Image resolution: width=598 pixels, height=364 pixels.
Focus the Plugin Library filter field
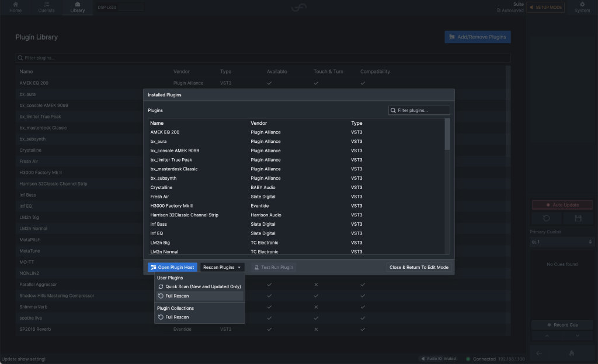(263, 58)
